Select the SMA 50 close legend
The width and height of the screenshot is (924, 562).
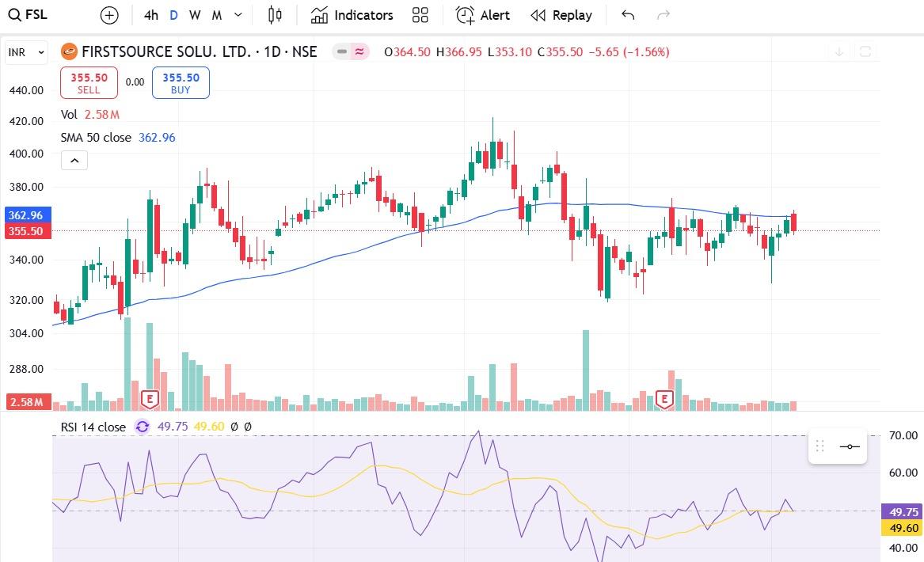pyautogui.click(x=118, y=137)
